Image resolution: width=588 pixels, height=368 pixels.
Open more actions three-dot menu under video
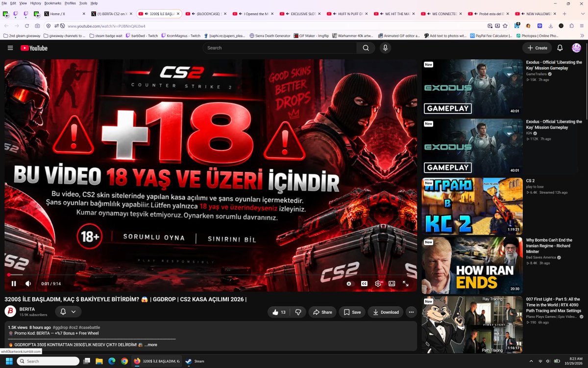coord(411,312)
